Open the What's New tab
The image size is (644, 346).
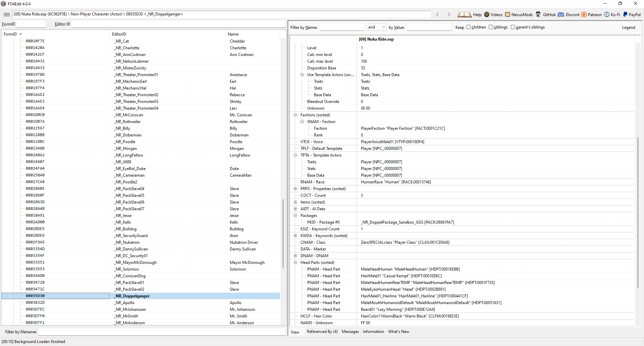(398, 332)
